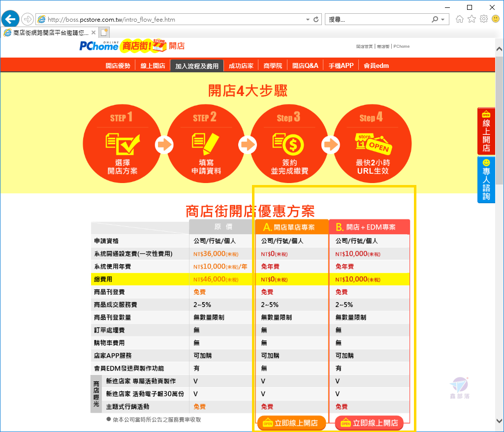Expand the address bar history dropdown arrow
Screen dimensions: 504x432
pyautogui.click(x=308, y=20)
